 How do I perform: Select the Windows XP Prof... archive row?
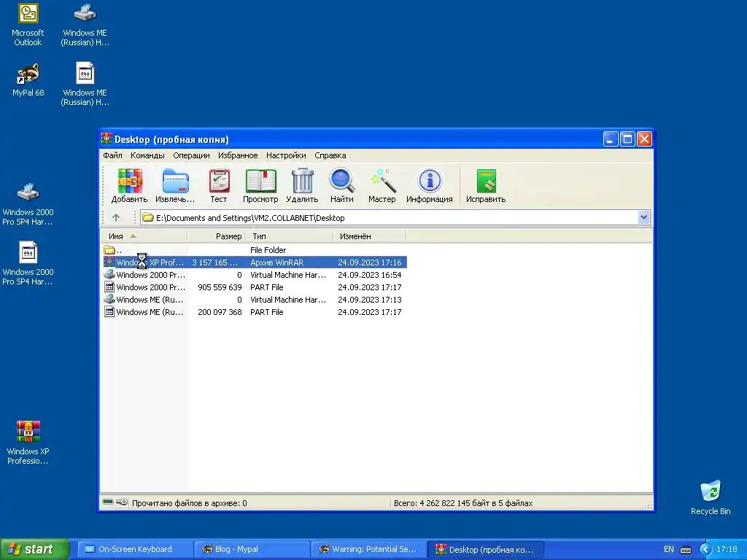click(255, 262)
